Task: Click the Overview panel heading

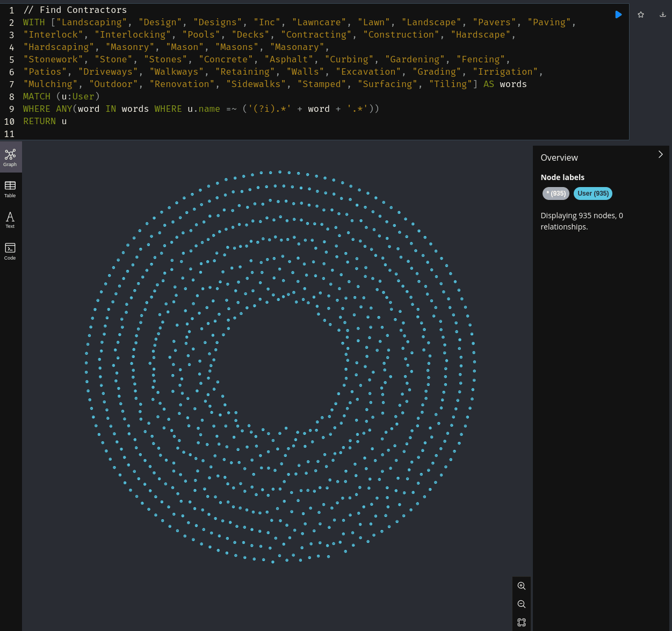Action: pos(559,157)
